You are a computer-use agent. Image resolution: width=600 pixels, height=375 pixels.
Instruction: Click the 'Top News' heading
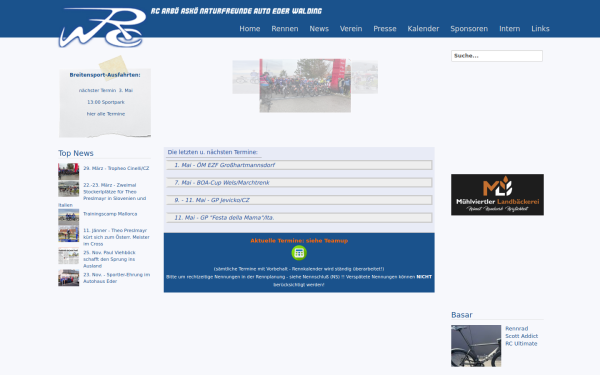click(76, 153)
